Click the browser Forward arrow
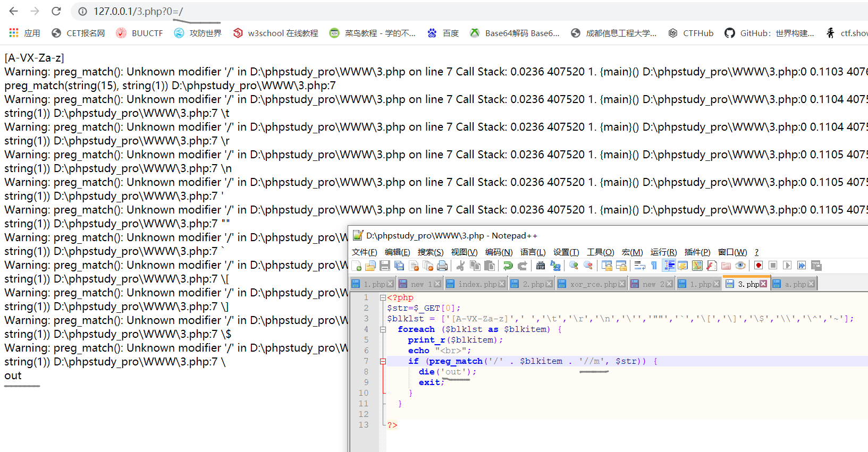The width and height of the screenshot is (868, 452). tap(35, 11)
